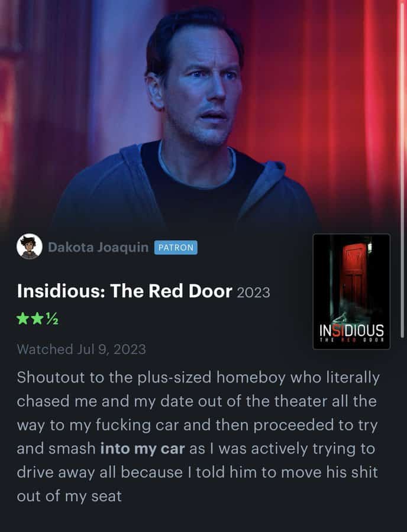
Task: Click the vertical scrollbar on the right edge
Action: (402, 170)
